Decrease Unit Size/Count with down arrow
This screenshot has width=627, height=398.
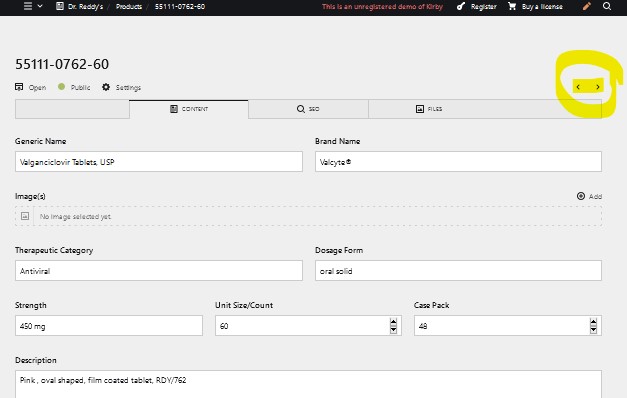(393, 330)
